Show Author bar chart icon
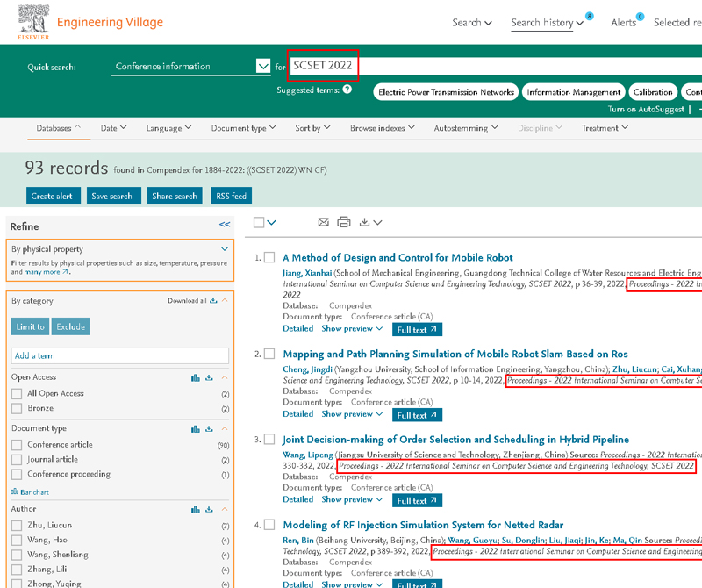Viewport: 702px width, 588px height. (195, 510)
